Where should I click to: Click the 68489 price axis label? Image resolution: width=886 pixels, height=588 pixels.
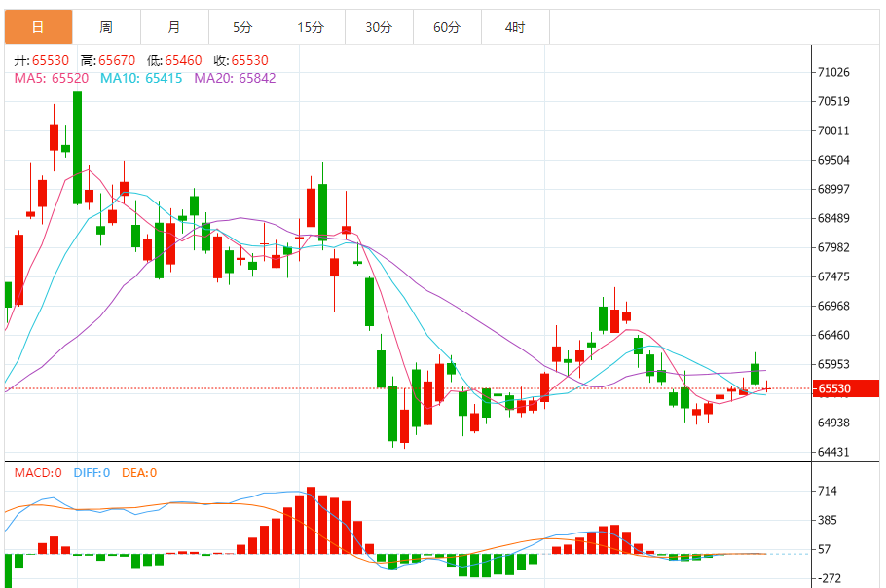[x=833, y=218]
